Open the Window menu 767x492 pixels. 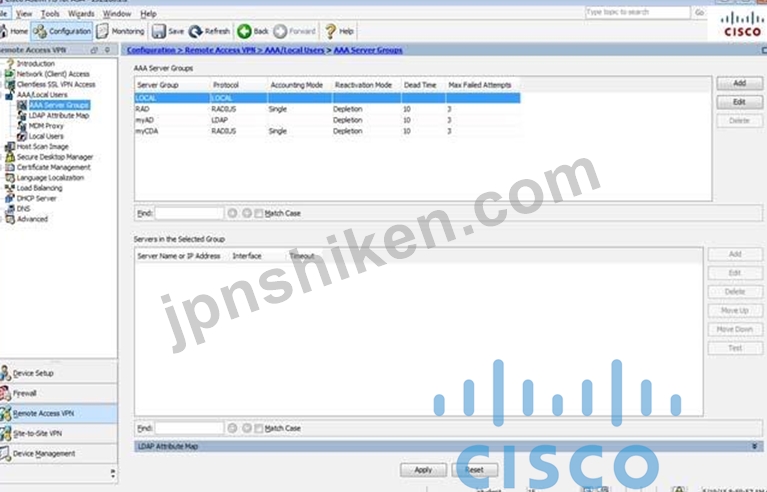tap(116, 14)
